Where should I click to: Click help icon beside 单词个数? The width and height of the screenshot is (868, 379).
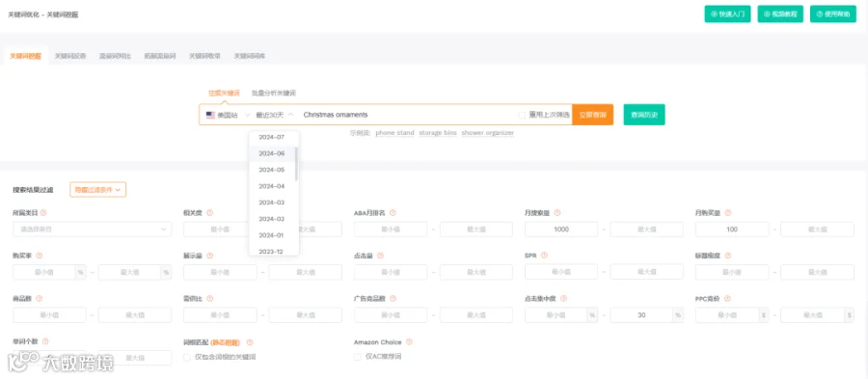[45, 342]
